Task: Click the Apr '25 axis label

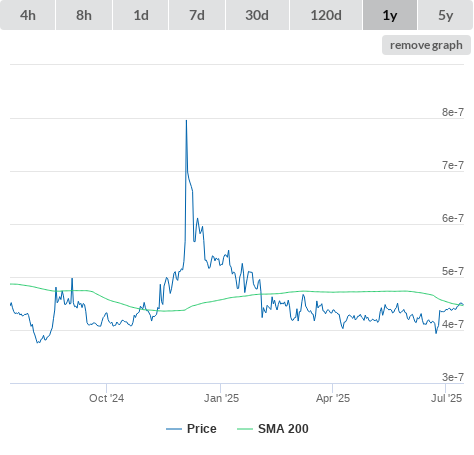Action: pyautogui.click(x=333, y=398)
